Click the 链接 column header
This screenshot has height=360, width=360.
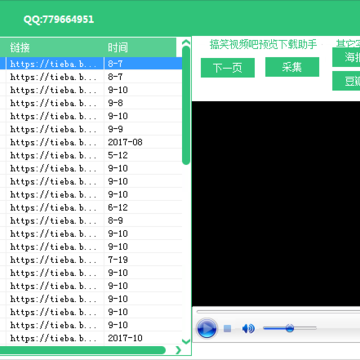[55, 47]
